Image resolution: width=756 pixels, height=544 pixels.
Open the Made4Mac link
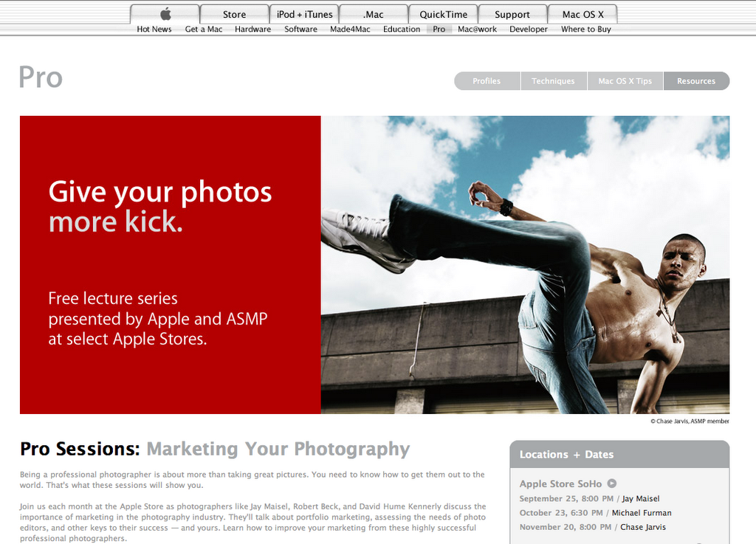pos(350,29)
